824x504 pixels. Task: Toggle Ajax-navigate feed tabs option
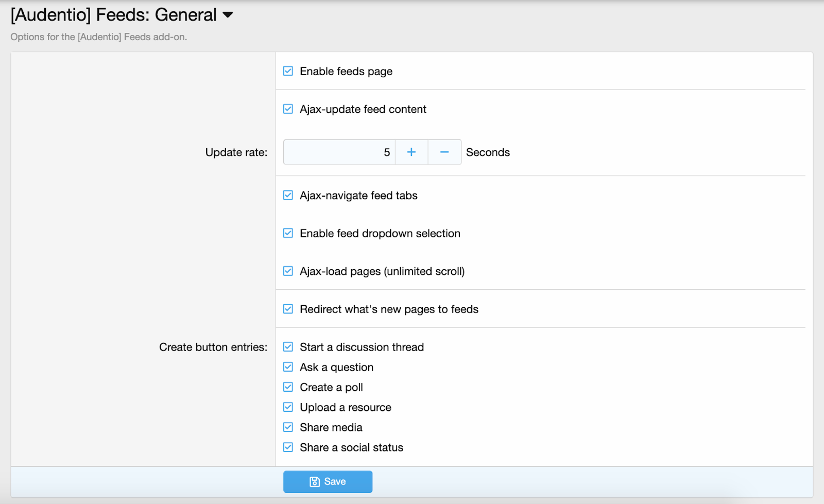tap(288, 196)
